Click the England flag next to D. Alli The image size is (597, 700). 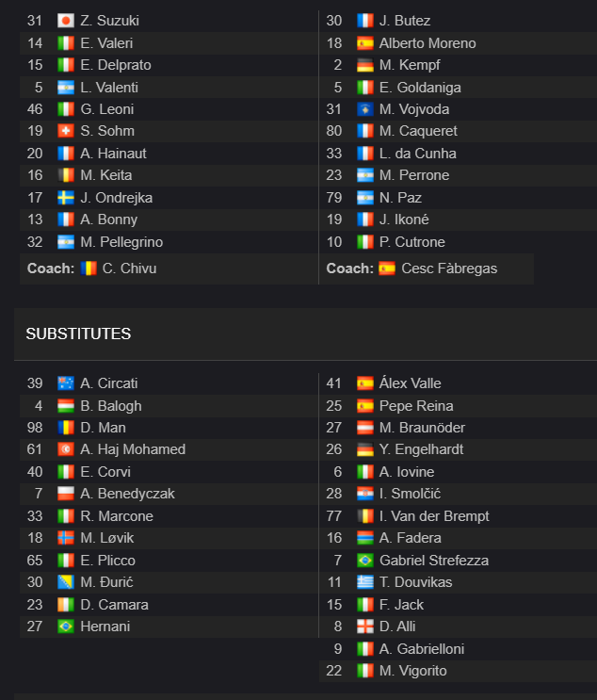[x=365, y=626]
